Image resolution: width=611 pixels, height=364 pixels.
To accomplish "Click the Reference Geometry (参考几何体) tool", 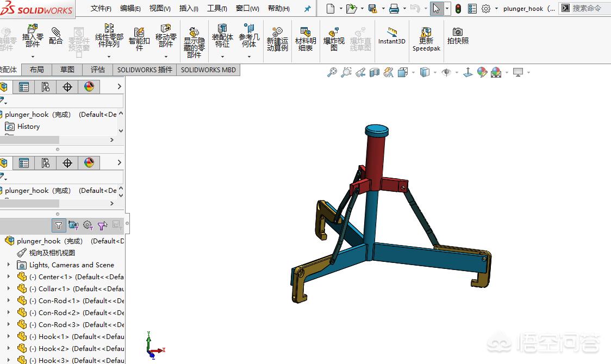I will pyautogui.click(x=249, y=36).
